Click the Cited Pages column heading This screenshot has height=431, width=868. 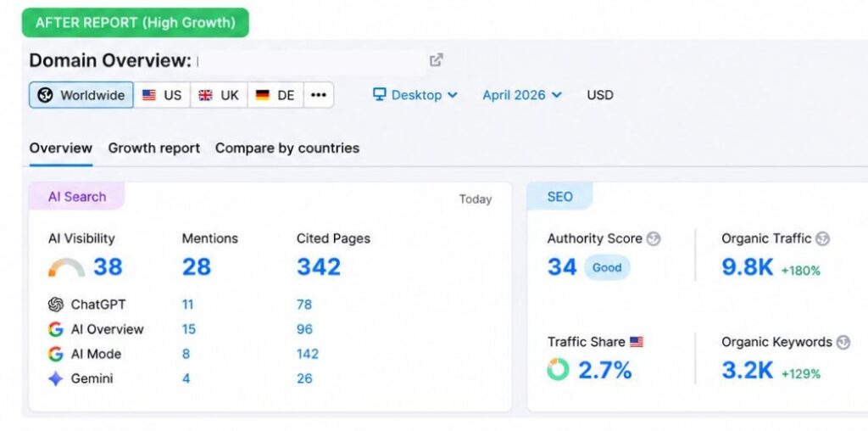pos(333,238)
